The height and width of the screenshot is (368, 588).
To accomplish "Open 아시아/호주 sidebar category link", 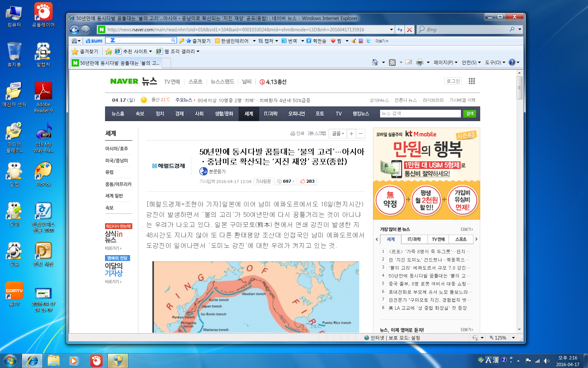I will [117, 148].
